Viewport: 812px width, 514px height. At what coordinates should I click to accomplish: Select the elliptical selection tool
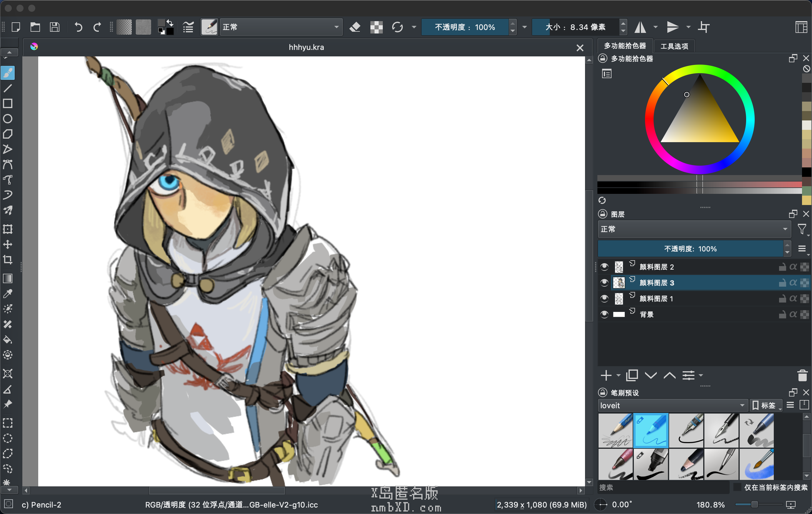tap(8, 438)
